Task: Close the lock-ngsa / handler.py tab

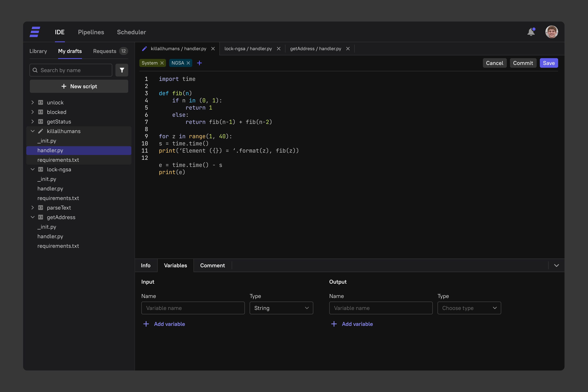Action: click(278, 49)
